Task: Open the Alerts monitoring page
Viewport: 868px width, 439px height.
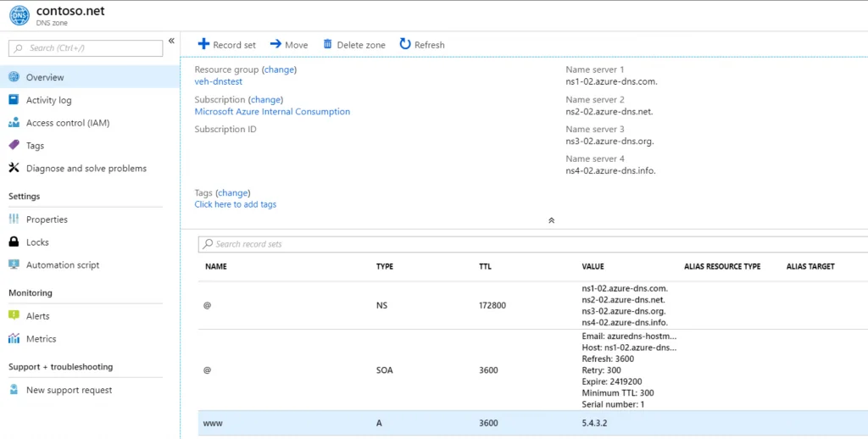Action: coord(90,315)
